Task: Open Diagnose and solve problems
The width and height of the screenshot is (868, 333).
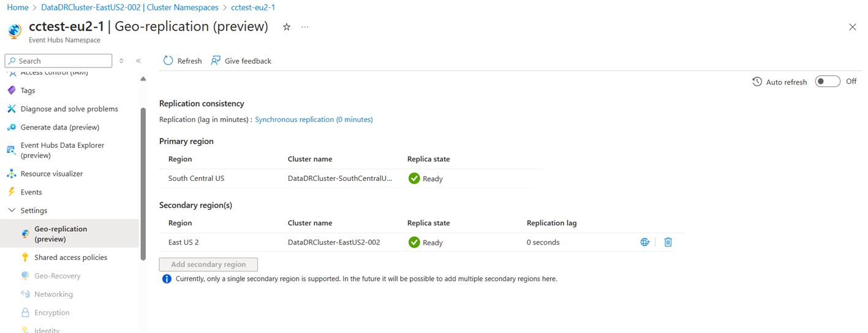Action: tap(69, 109)
